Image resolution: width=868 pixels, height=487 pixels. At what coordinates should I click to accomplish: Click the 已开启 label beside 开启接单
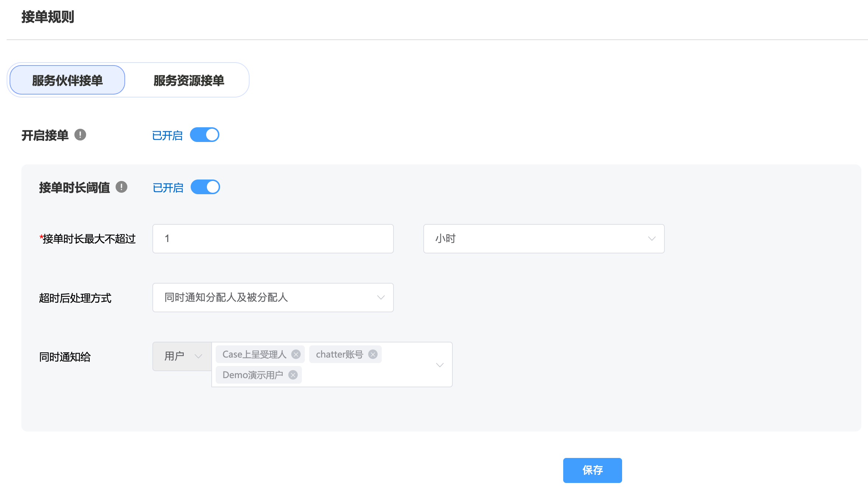[167, 136]
